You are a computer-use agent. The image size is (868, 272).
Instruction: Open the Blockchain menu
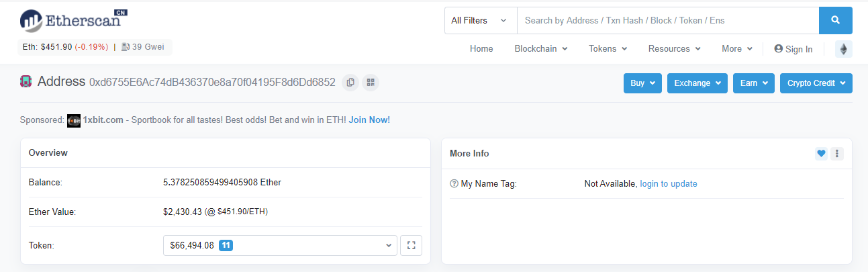(540, 49)
